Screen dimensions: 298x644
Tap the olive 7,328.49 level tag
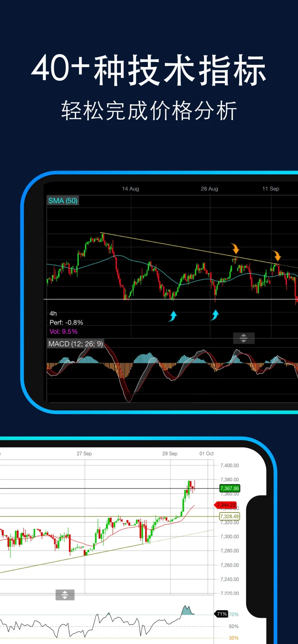(x=230, y=516)
